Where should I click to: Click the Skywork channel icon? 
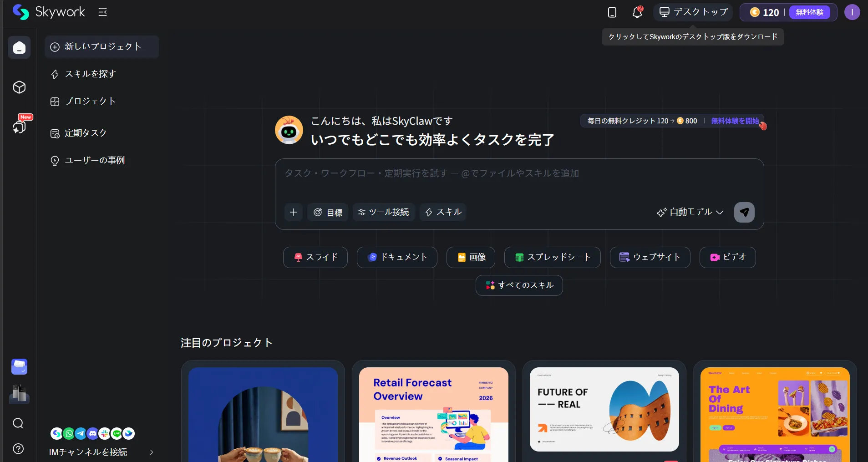[x=56, y=433]
